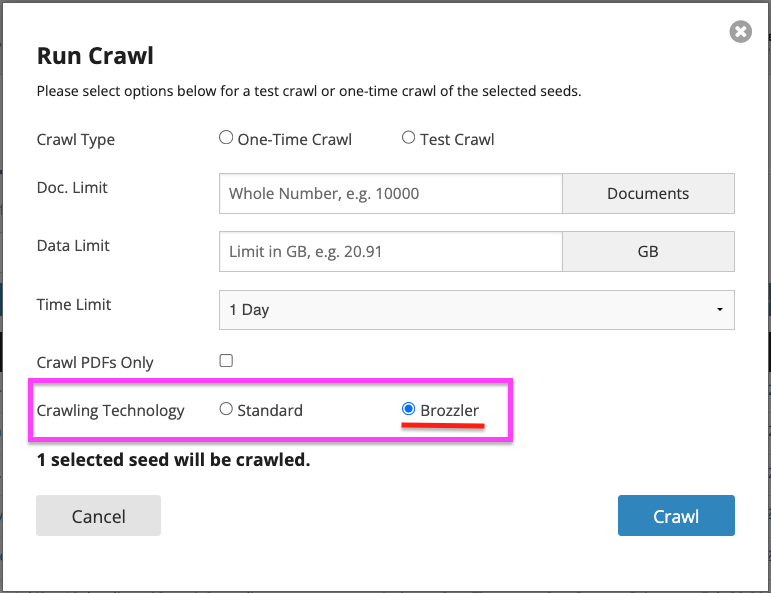Image resolution: width=771 pixels, height=593 pixels.
Task: Start crawl with Crawl button
Action: [676, 515]
